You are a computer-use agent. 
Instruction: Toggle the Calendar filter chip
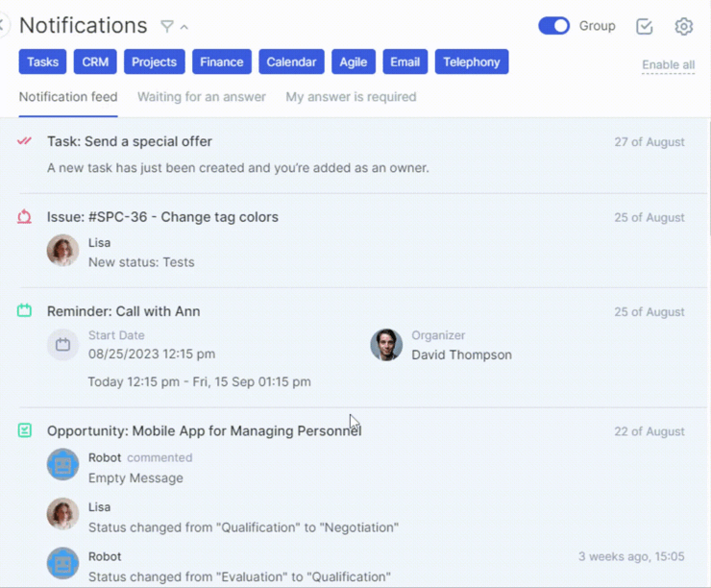(291, 61)
